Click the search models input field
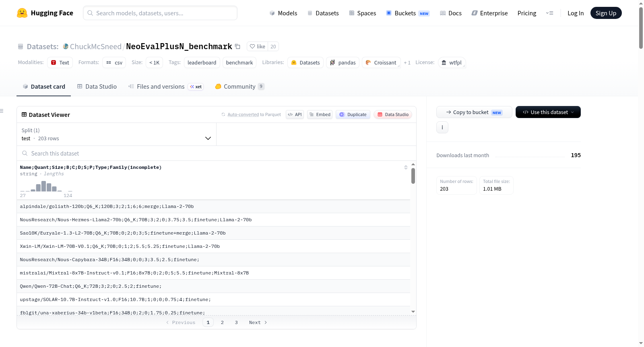The width and height of the screenshot is (644, 347). tap(160, 13)
